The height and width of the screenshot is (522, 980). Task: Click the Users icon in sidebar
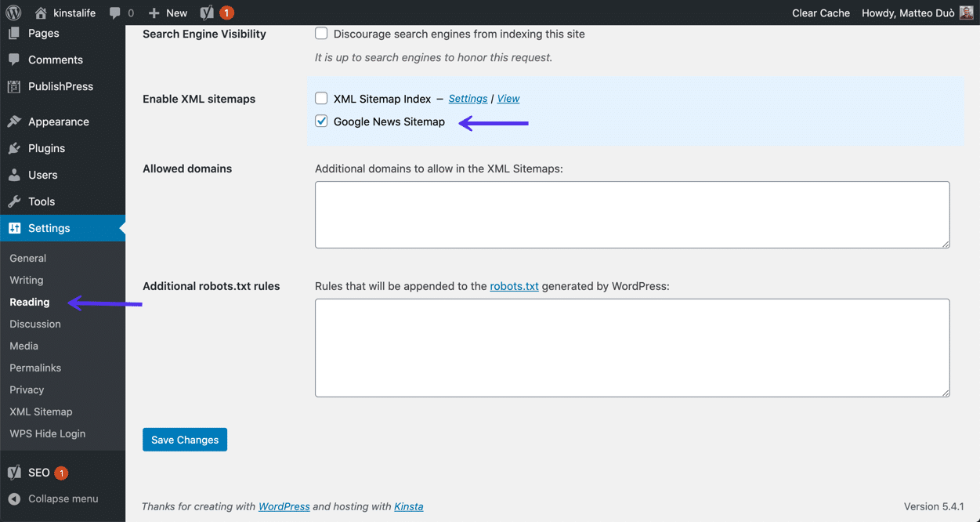point(14,175)
